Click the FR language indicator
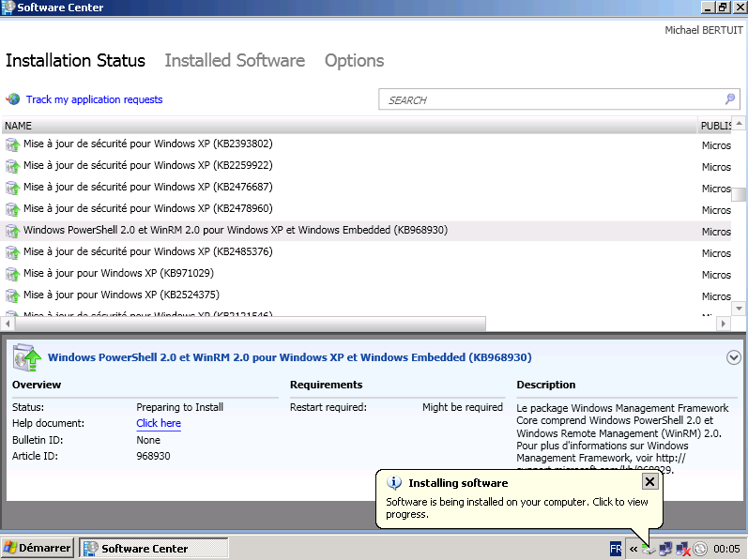Screen dimensions: 748x560 coord(616,549)
